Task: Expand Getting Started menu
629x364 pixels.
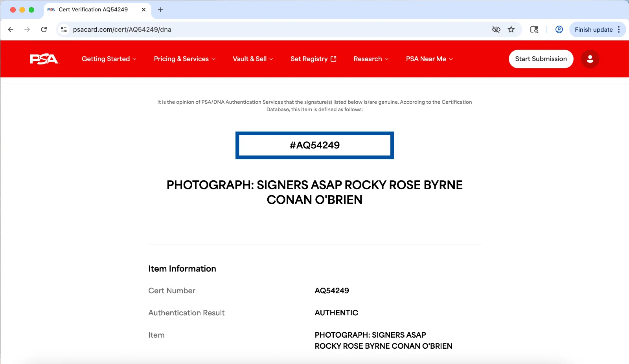Action: coord(109,59)
